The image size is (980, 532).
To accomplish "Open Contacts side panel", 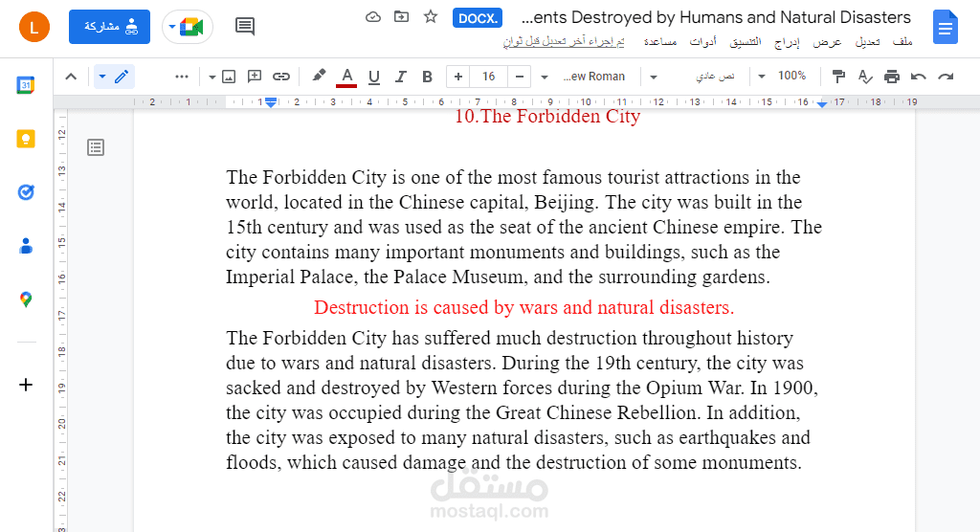I will tap(26, 246).
